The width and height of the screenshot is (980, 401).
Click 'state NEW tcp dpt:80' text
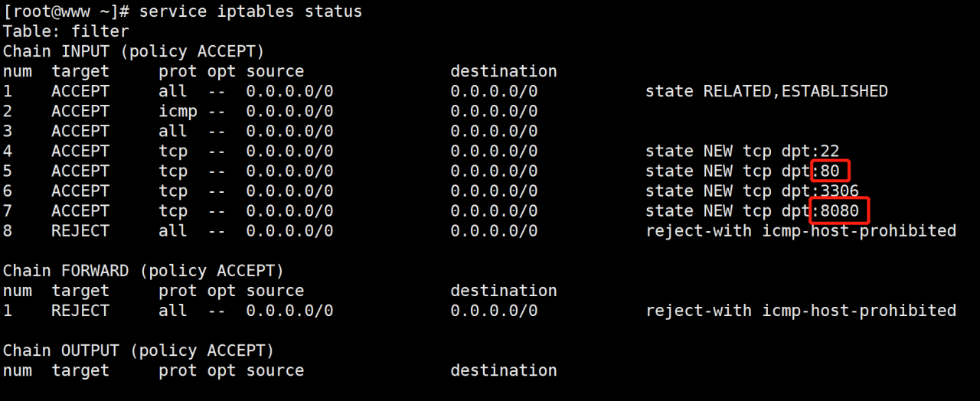pos(742,171)
